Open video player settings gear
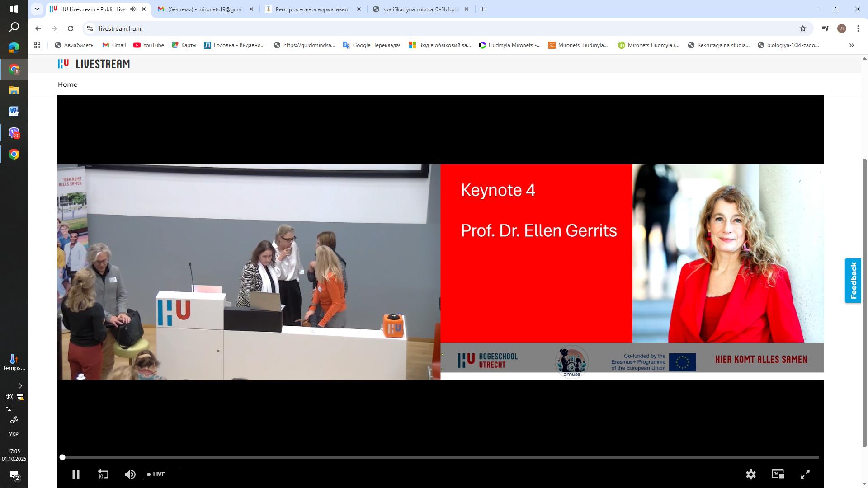Viewport: 868px width, 488px height. (x=751, y=474)
